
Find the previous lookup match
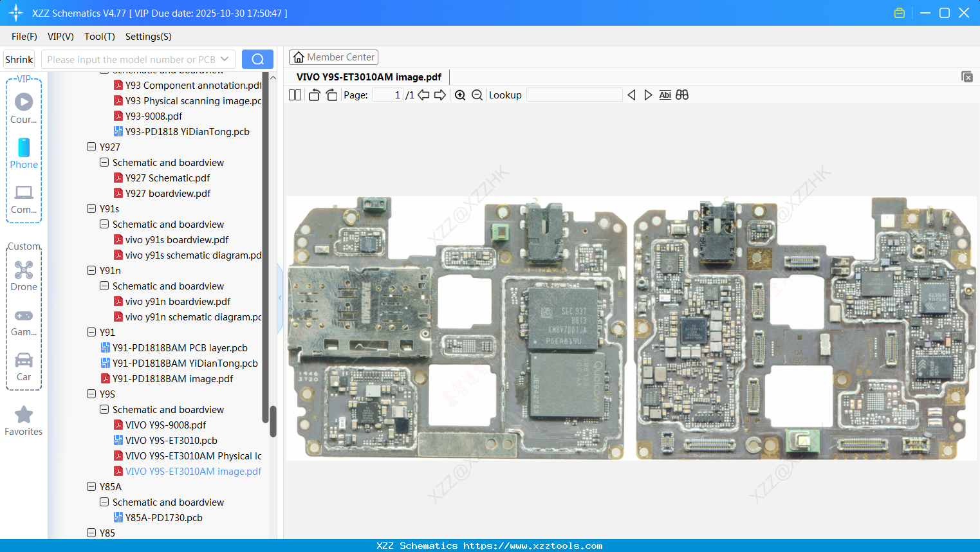coord(631,95)
